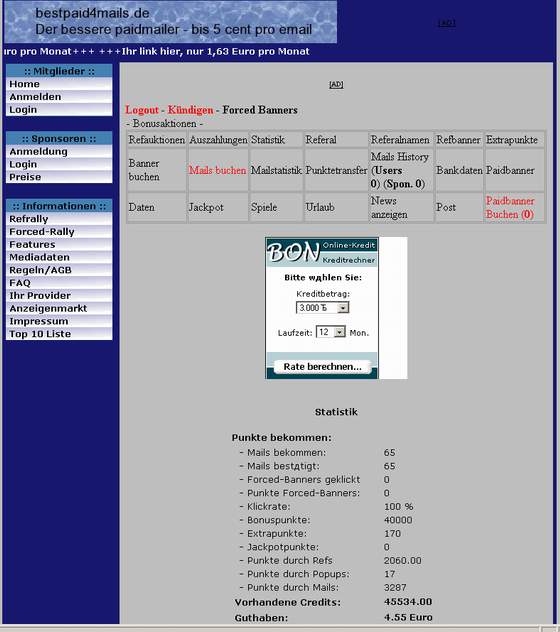Open the Mediadaten page
560x632 pixels.
(59, 257)
